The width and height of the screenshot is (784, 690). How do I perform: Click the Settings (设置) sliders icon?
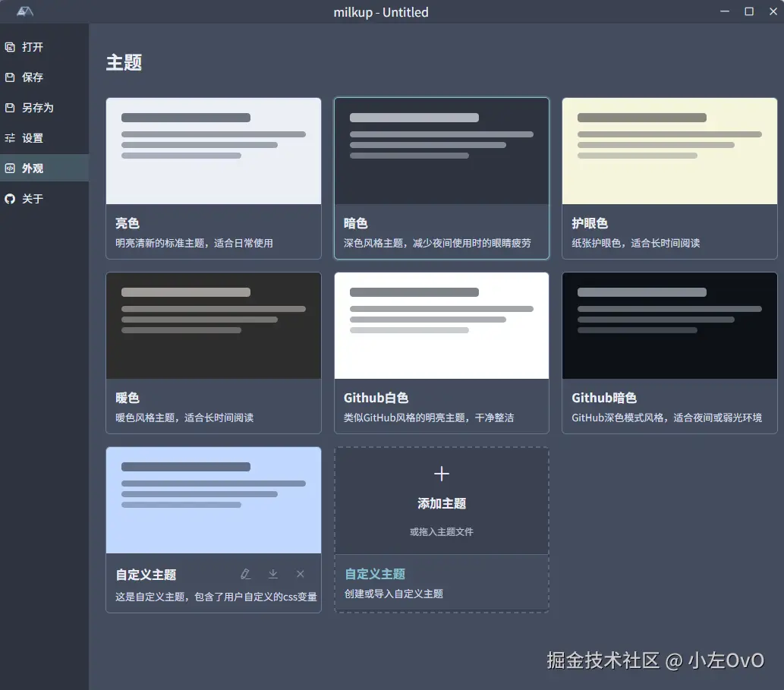tap(10, 138)
